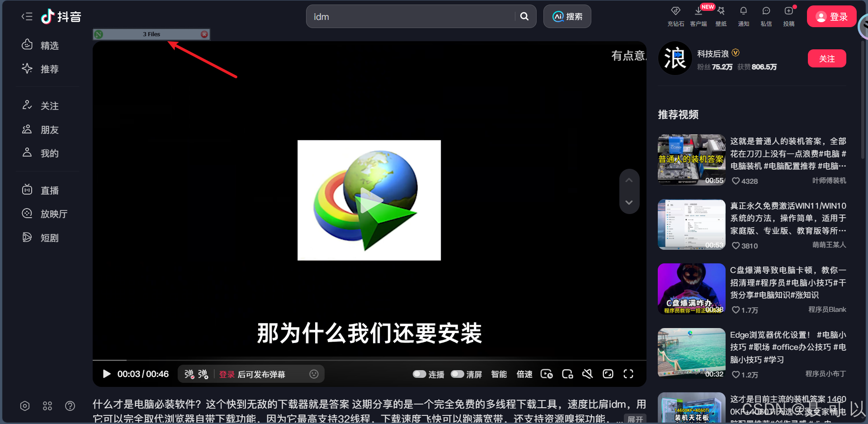
Task: Open Mine (我的) in the sidebar
Action: 41,153
